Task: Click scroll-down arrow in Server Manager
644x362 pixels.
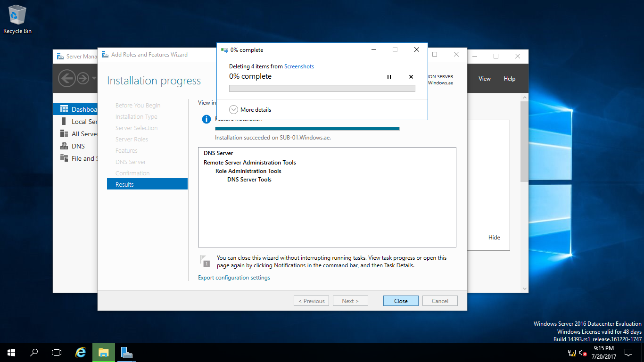Action: pos(524,288)
